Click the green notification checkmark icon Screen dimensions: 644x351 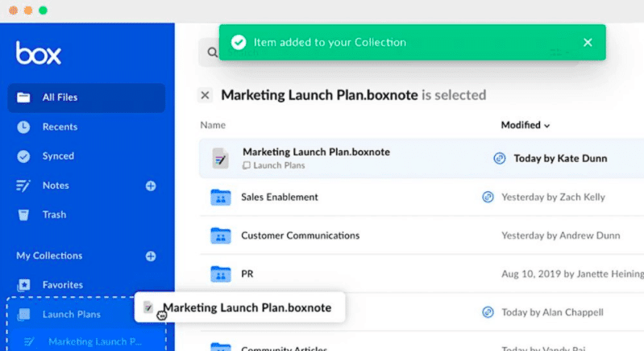click(239, 42)
